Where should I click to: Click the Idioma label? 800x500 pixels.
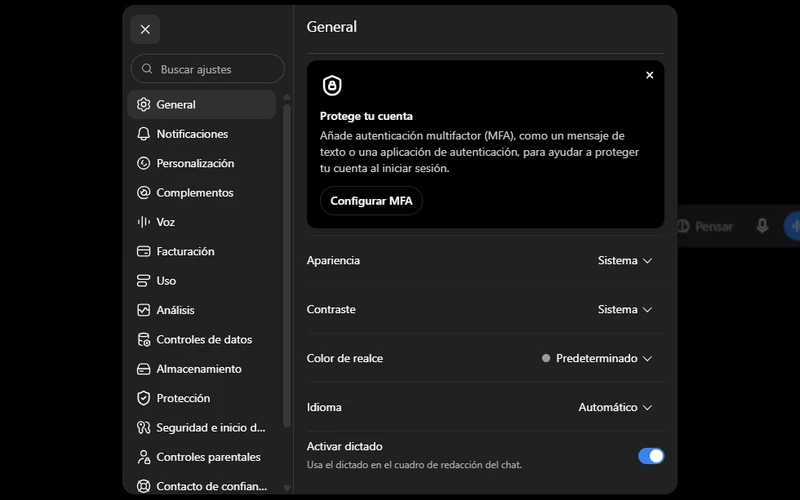pyautogui.click(x=324, y=407)
